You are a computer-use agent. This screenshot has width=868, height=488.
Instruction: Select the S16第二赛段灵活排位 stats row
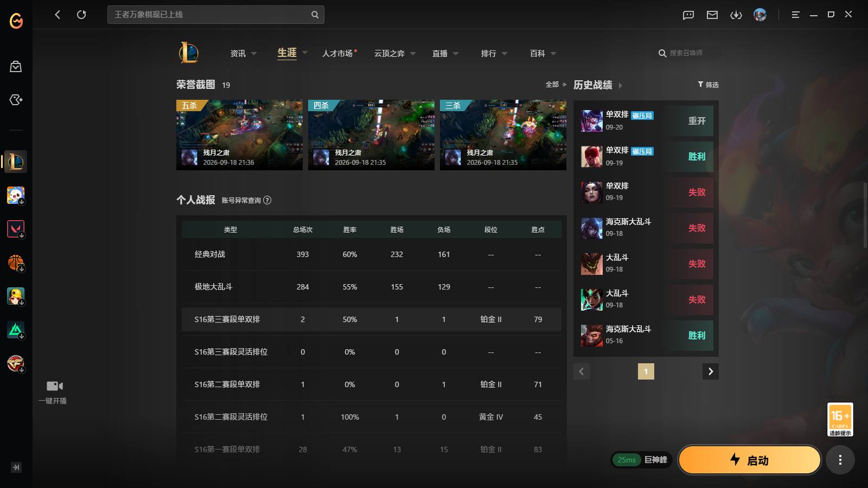coord(372,417)
